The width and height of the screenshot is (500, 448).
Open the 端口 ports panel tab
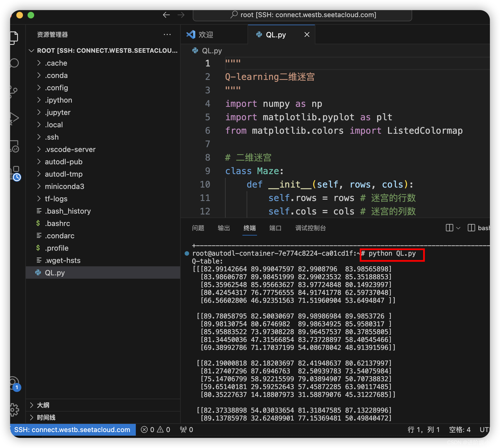[x=276, y=228]
